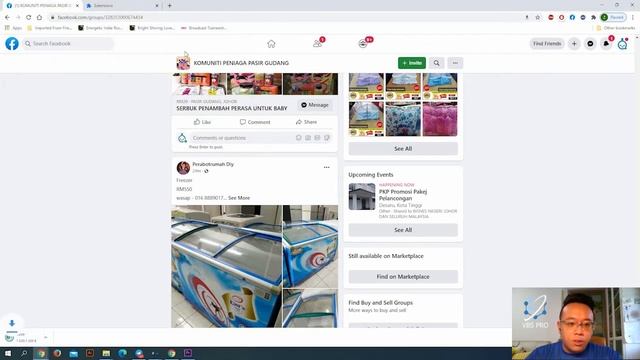Image resolution: width=640 pixels, height=360 pixels.
Task: Open the Windows Start menu
Action: (7, 353)
